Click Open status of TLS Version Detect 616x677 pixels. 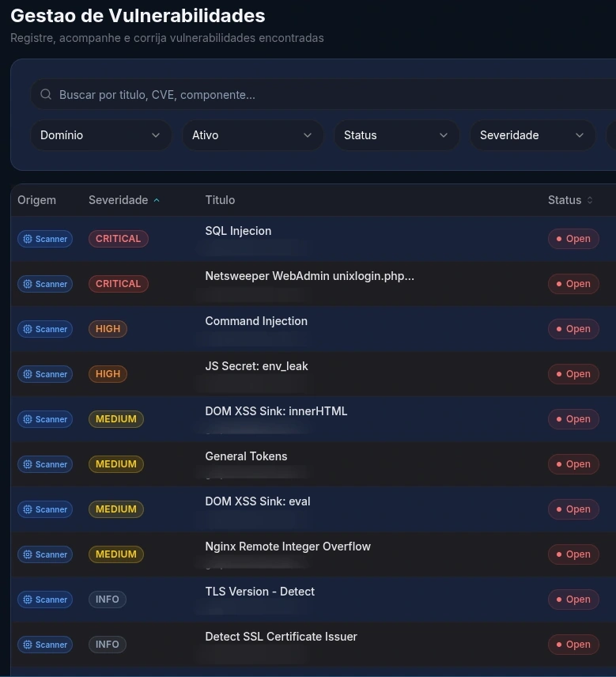click(573, 599)
